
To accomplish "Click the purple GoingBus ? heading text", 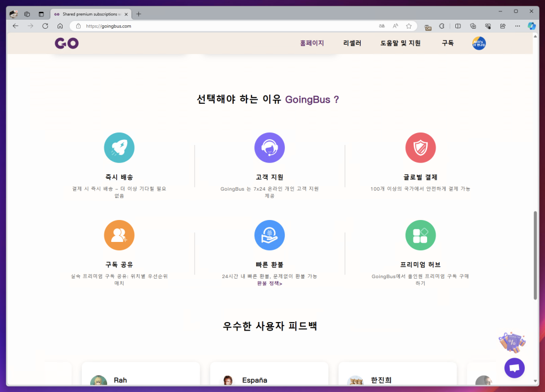I will pos(312,100).
